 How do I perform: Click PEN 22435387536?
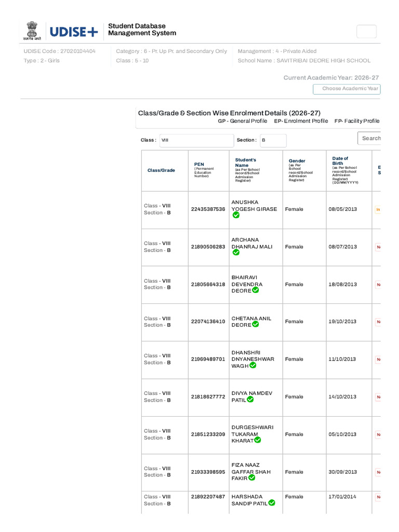click(x=208, y=209)
